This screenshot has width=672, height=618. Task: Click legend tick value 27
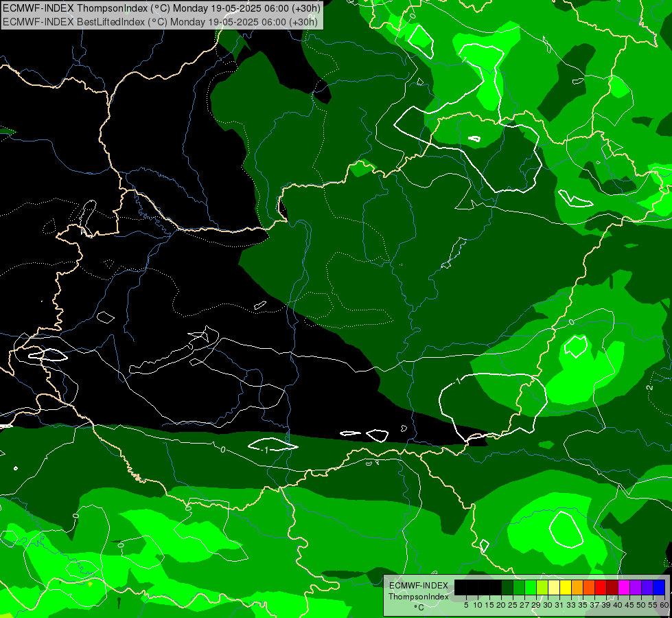click(x=524, y=605)
